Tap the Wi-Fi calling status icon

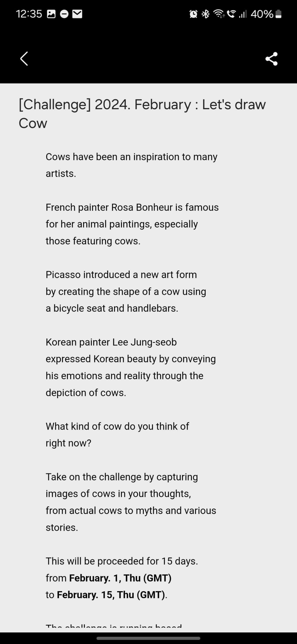231,14
